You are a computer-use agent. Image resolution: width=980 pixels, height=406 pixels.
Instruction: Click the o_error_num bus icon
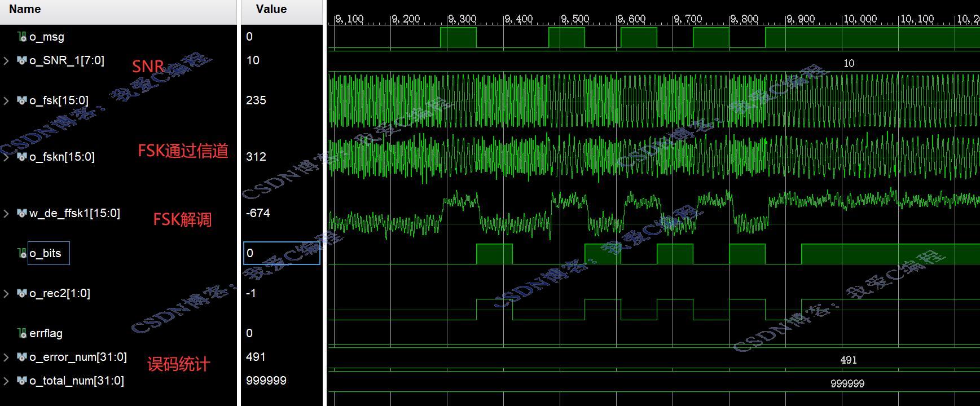pos(22,357)
